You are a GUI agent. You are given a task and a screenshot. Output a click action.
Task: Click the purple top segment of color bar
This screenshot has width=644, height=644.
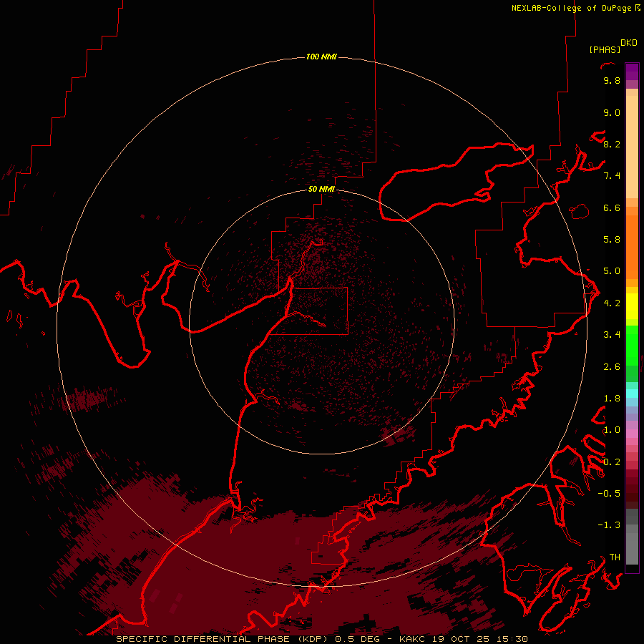[632, 72]
